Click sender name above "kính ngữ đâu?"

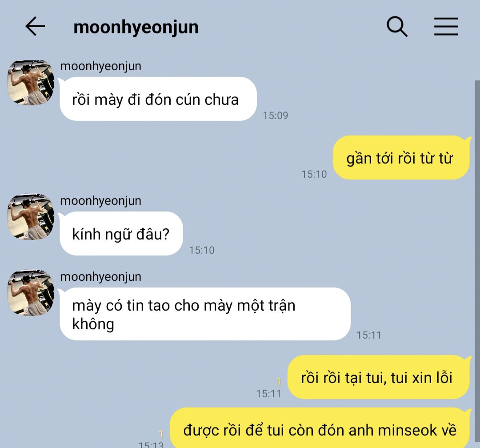point(101,201)
